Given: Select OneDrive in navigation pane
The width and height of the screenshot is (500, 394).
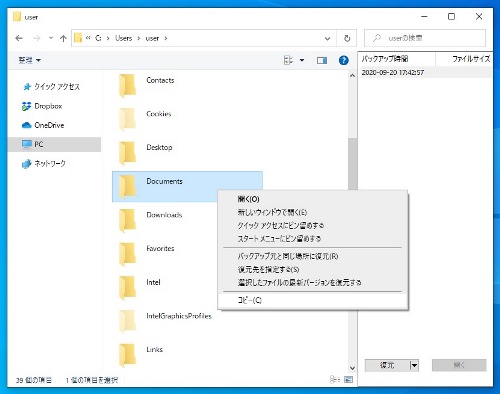Looking at the screenshot, I should pyautogui.click(x=43, y=125).
